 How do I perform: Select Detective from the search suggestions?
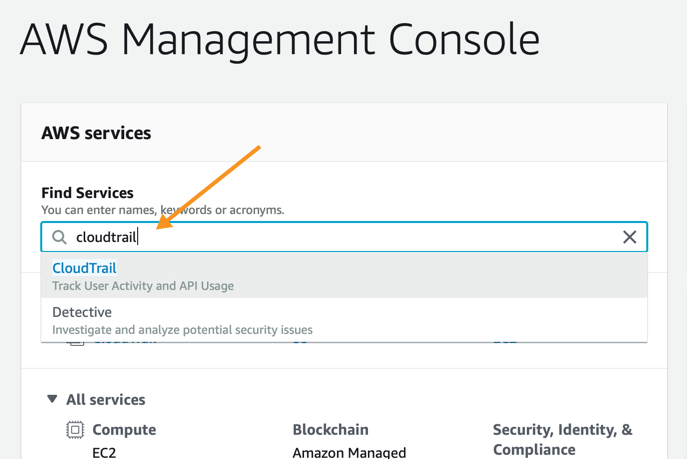pos(82,312)
